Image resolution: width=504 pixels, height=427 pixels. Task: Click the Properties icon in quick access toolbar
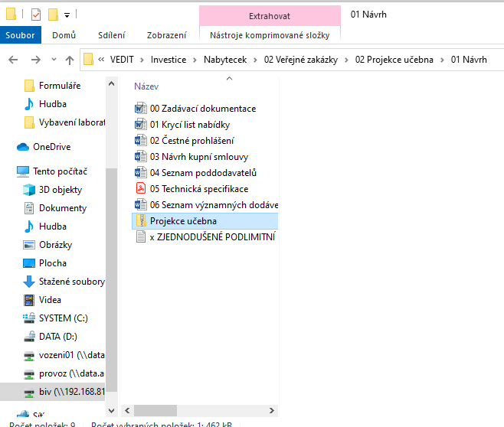click(36, 14)
